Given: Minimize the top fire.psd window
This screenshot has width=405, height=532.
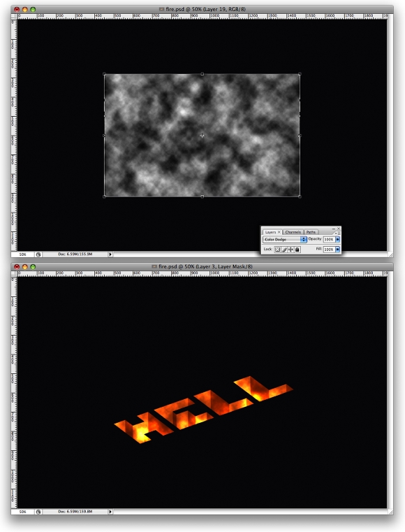Looking at the screenshot, I should 24,10.
